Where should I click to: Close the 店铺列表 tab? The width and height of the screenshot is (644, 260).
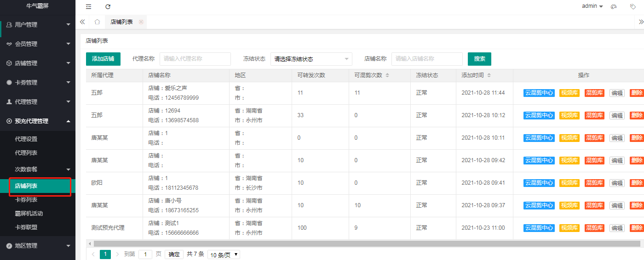141,22
